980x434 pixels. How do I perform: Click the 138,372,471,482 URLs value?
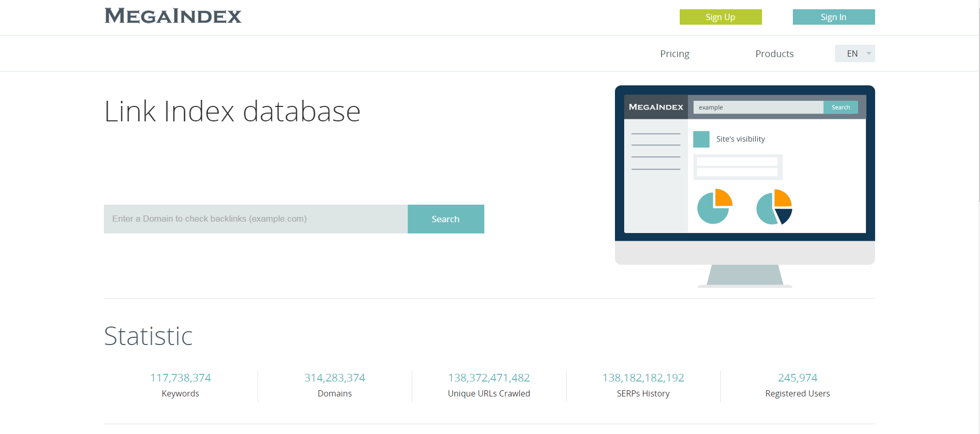coord(489,377)
